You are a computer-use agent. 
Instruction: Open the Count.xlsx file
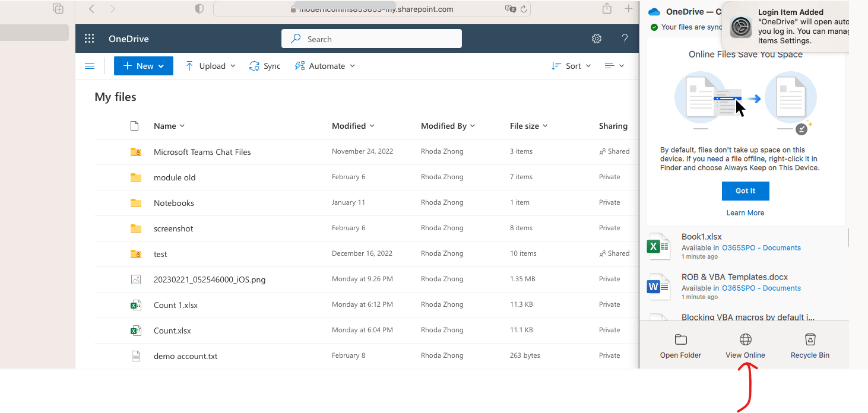click(172, 331)
